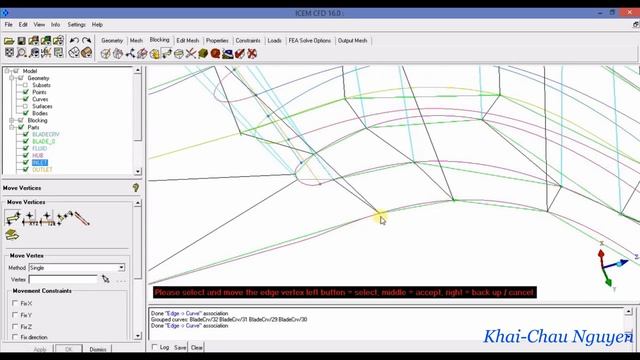640x360 pixels.
Task: Open the Edit menu
Action: coord(23,24)
